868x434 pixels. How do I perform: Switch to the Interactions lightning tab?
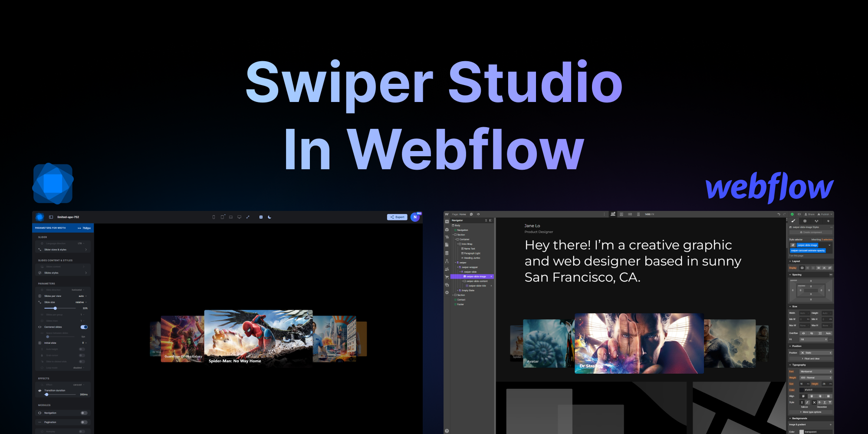pyautogui.click(x=828, y=221)
